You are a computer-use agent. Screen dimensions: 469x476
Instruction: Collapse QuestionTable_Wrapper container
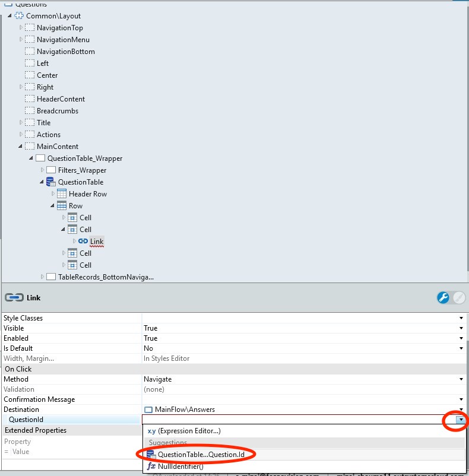31,158
